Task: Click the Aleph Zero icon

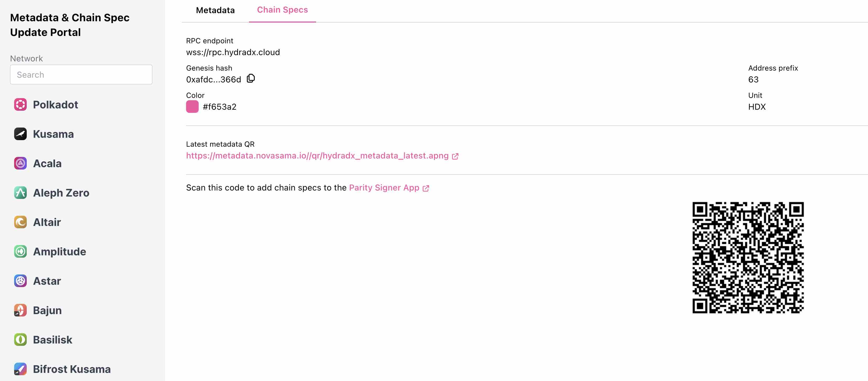Action: [20, 193]
